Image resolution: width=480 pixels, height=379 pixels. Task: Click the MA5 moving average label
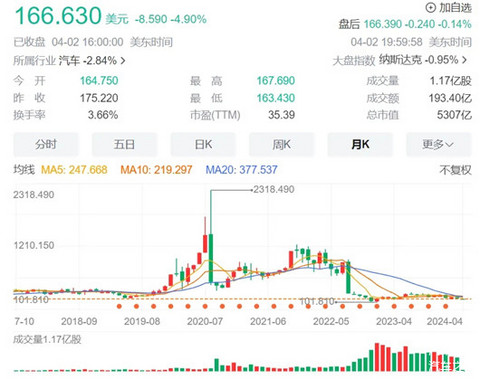pos(74,170)
